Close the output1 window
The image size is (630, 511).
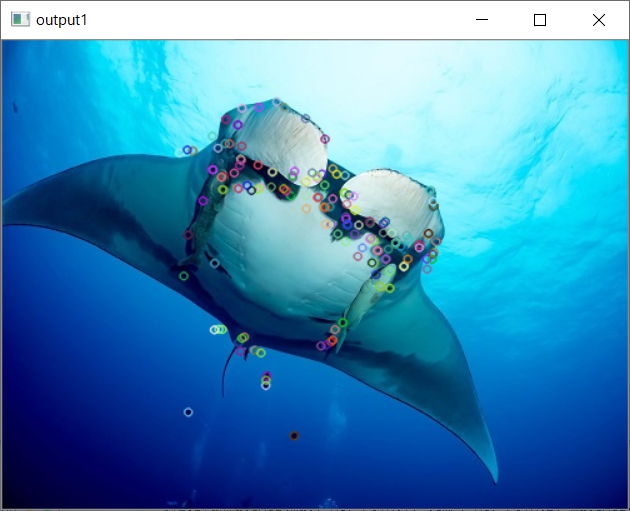click(599, 20)
